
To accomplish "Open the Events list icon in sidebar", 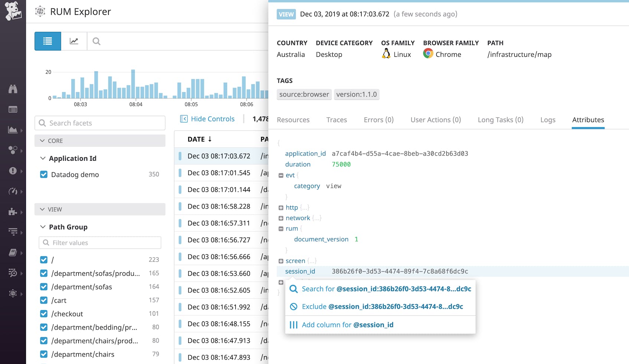I will pyautogui.click(x=13, y=109).
